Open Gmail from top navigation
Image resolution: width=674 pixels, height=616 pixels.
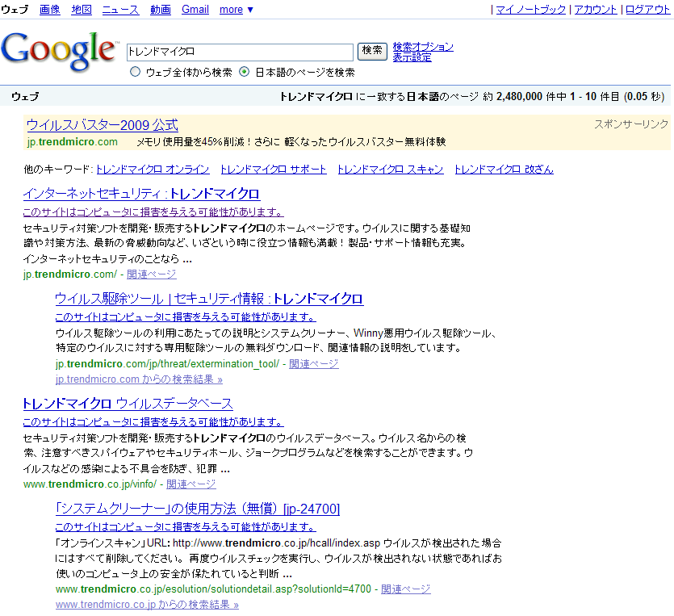click(x=195, y=10)
